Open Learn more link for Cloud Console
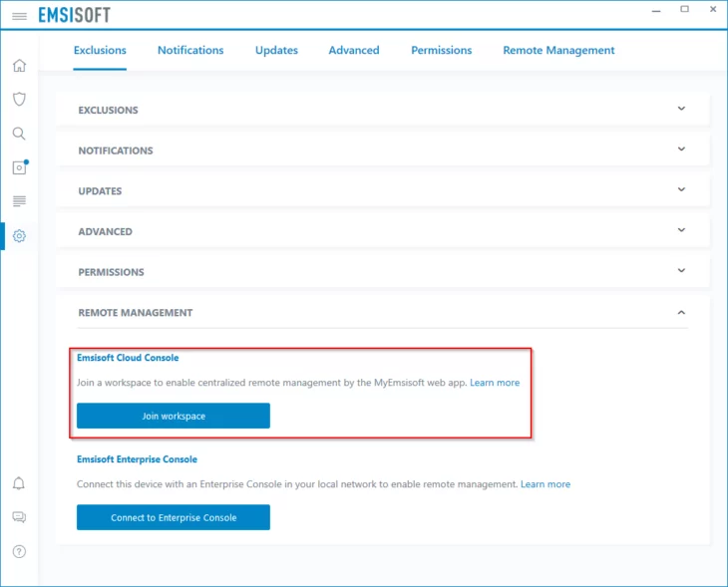Viewport: 728px width, 587px height. click(495, 383)
